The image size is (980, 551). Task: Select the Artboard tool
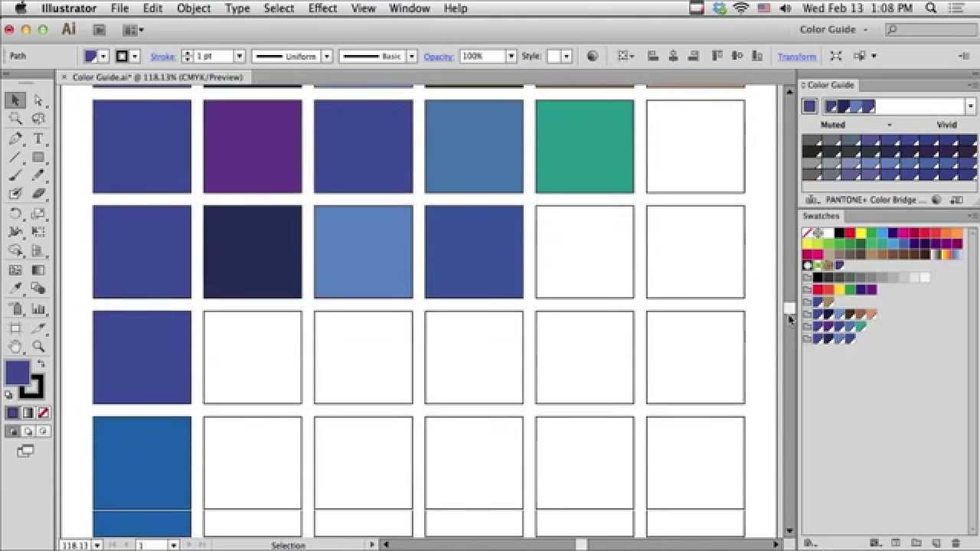(15, 328)
